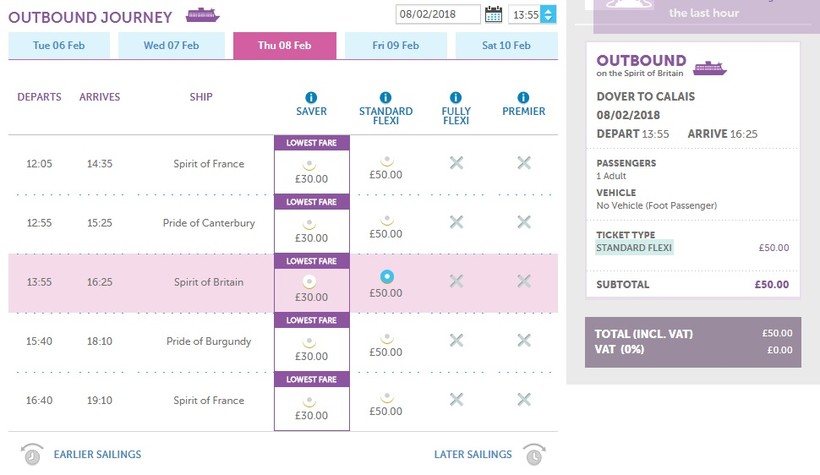The width and height of the screenshot is (820, 475).
Task: Select the Sat 10 Feb date tab
Action: (x=506, y=45)
